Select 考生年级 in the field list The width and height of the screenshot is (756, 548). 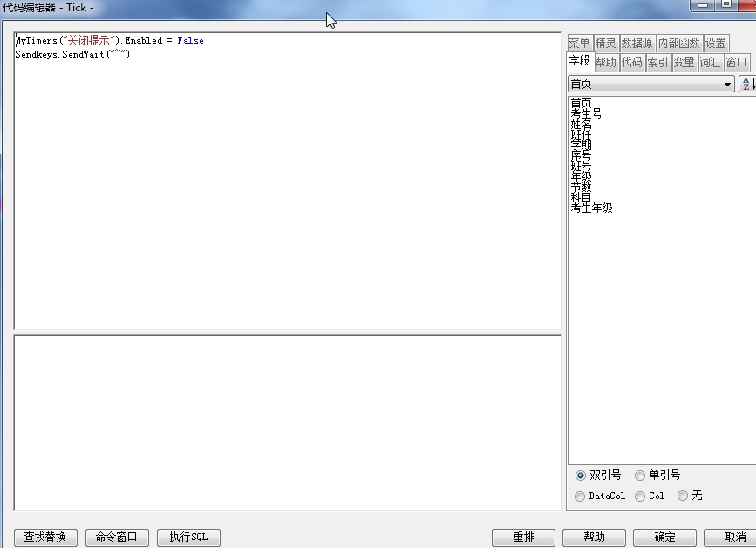pyautogui.click(x=591, y=209)
